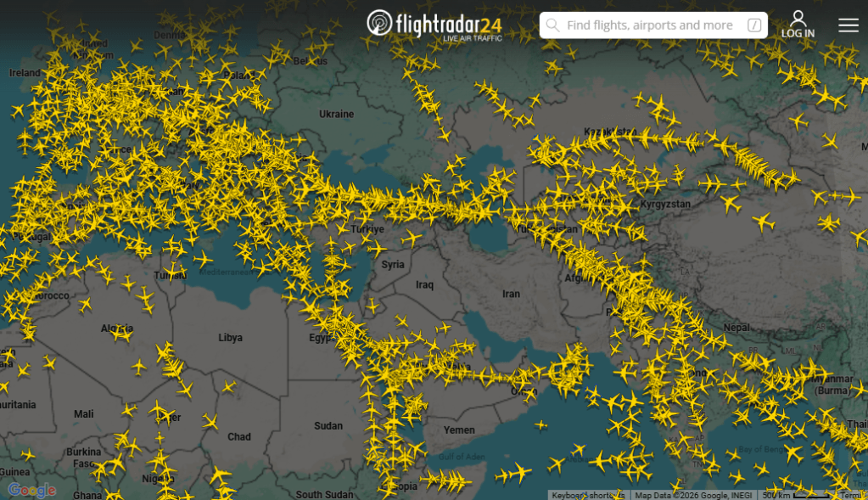
Task: Click the Flightradar24 radar logo icon
Action: click(379, 24)
